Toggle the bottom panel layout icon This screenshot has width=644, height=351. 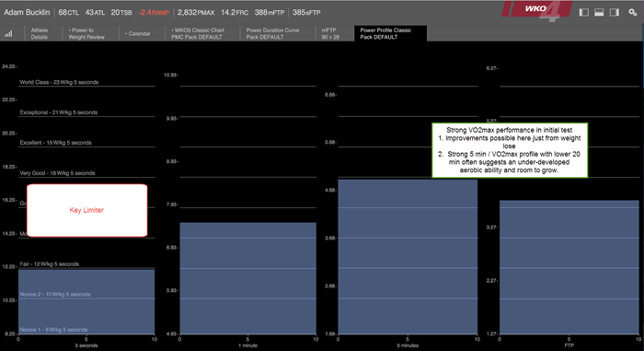(x=599, y=12)
